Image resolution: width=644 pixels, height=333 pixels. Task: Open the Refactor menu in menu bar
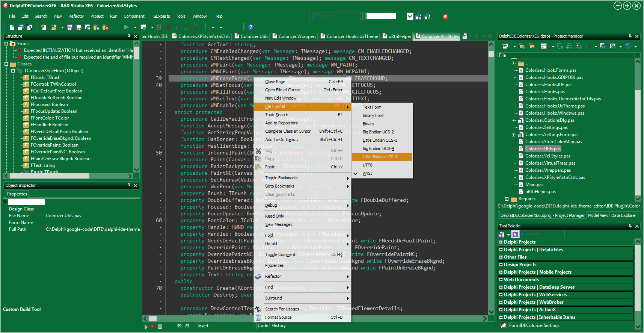[x=76, y=16]
